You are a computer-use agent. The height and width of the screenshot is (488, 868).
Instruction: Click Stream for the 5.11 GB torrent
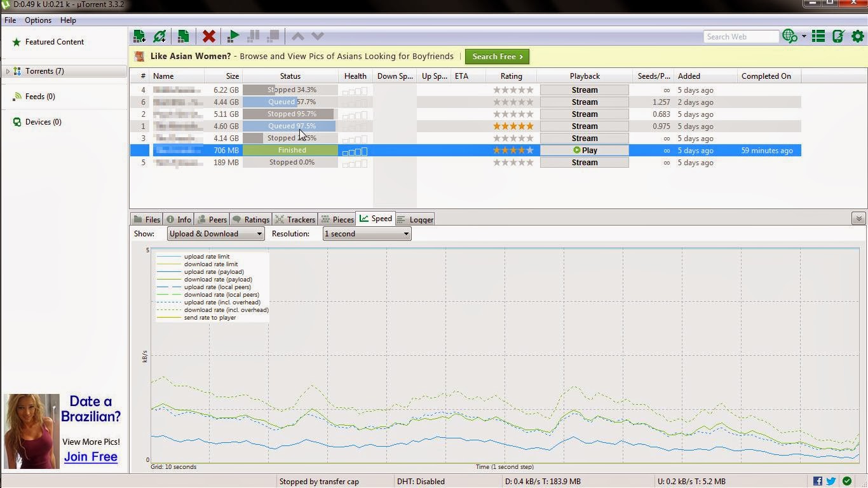point(585,114)
